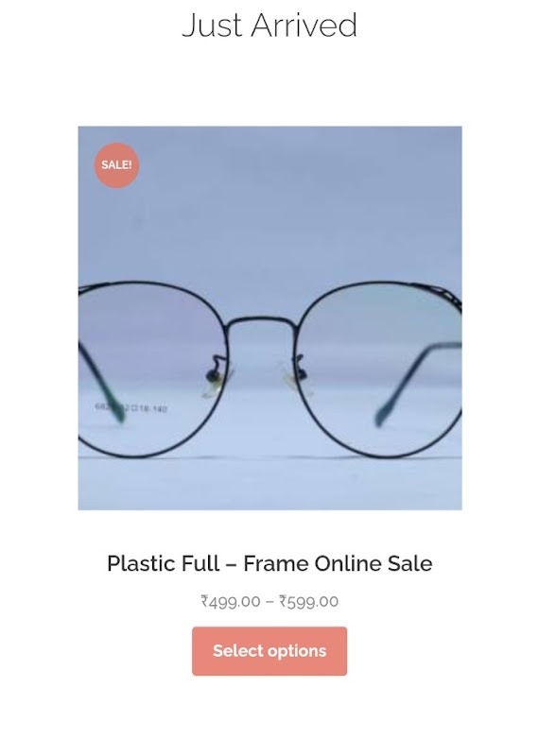Click the frame size marking on lens

pyautogui.click(x=130, y=408)
